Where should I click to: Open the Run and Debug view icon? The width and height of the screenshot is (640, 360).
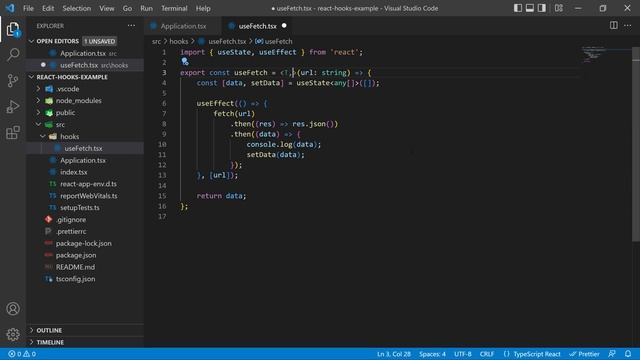tap(13, 107)
